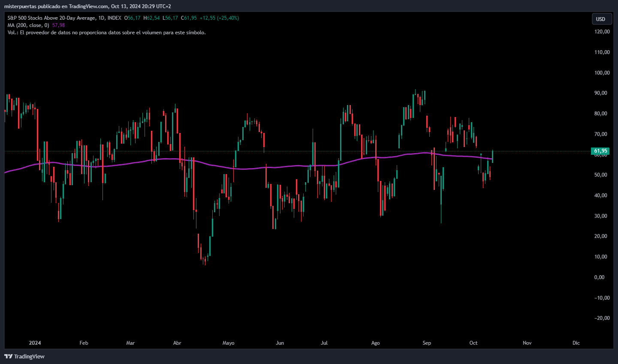Screen dimensions: 618x364
Task: Click the change value +12,55 (+25,40%)
Action: click(x=219, y=18)
